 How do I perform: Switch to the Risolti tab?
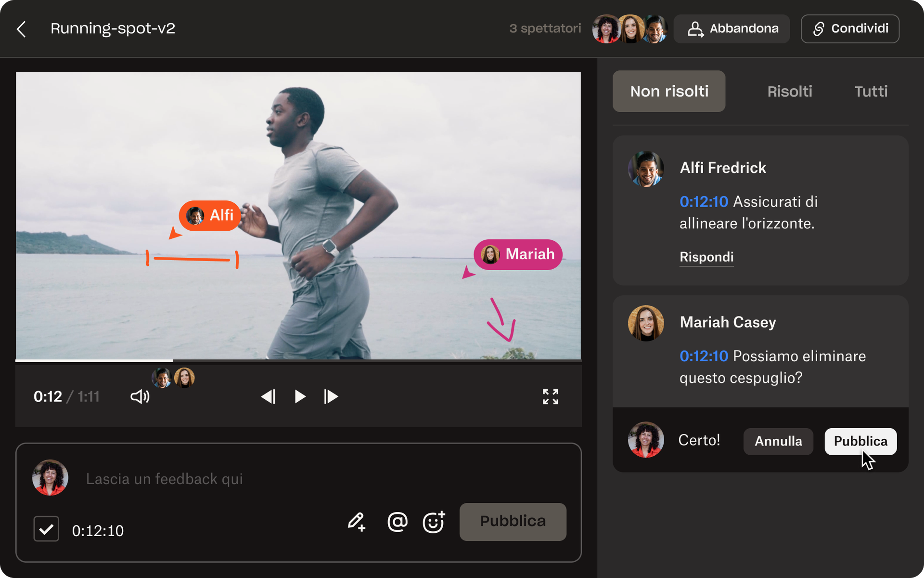click(x=790, y=91)
